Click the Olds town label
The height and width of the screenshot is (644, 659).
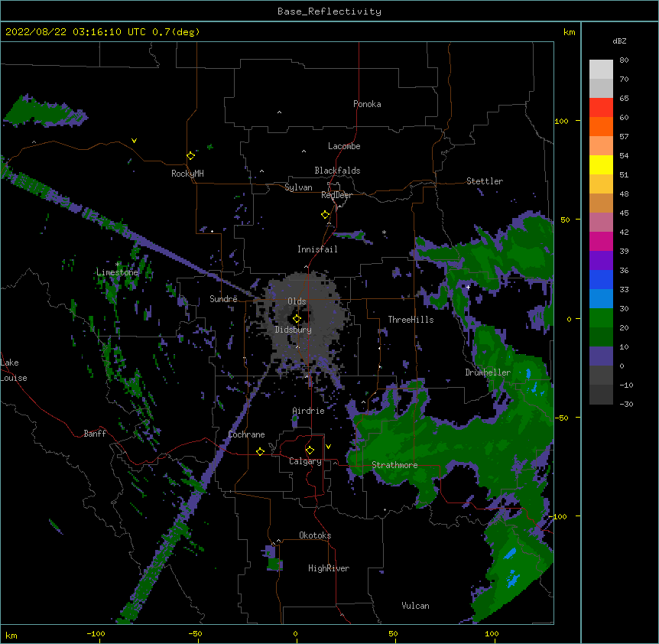(x=297, y=301)
